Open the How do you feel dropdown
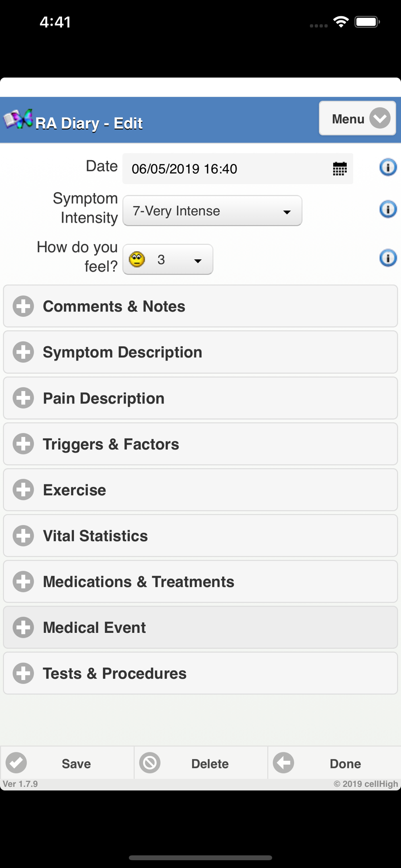Image resolution: width=401 pixels, height=868 pixels. [168, 260]
